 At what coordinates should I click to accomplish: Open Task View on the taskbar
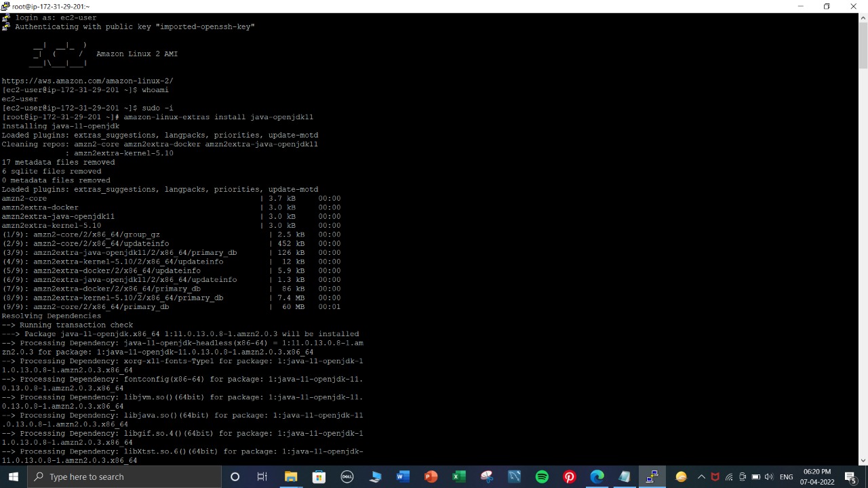pos(262,476)
